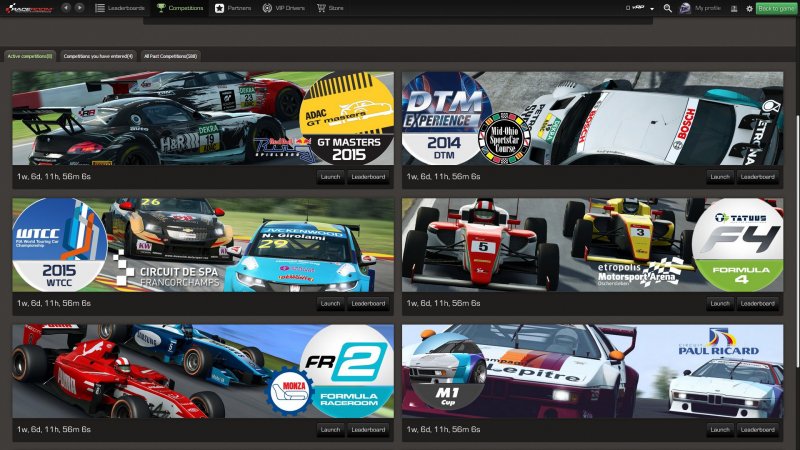Viewport: 800px width, 450px height.
Task: Switch to Competitions you have entered tab
Action: (98, 56)
